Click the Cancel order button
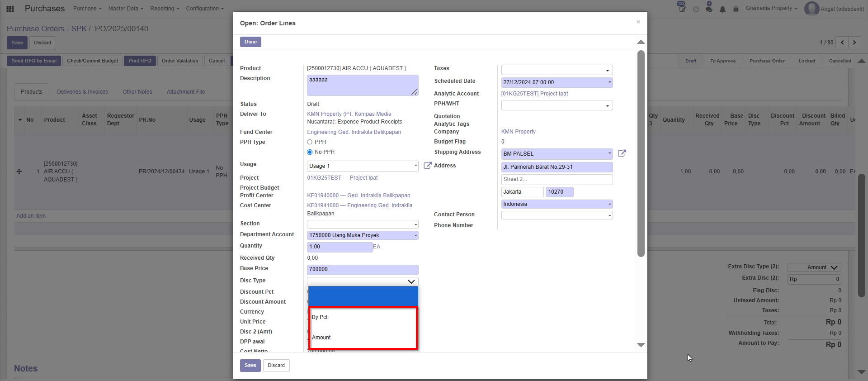 point(217,61)
